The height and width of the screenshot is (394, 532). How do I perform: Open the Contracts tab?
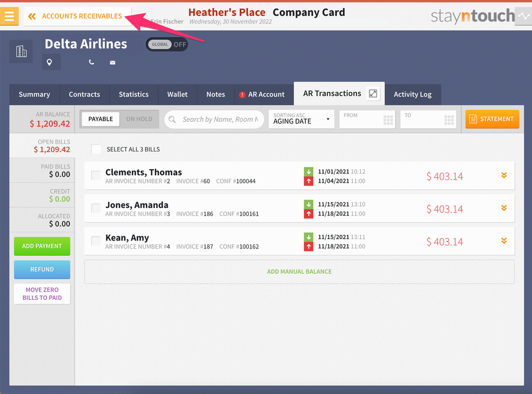84,95
